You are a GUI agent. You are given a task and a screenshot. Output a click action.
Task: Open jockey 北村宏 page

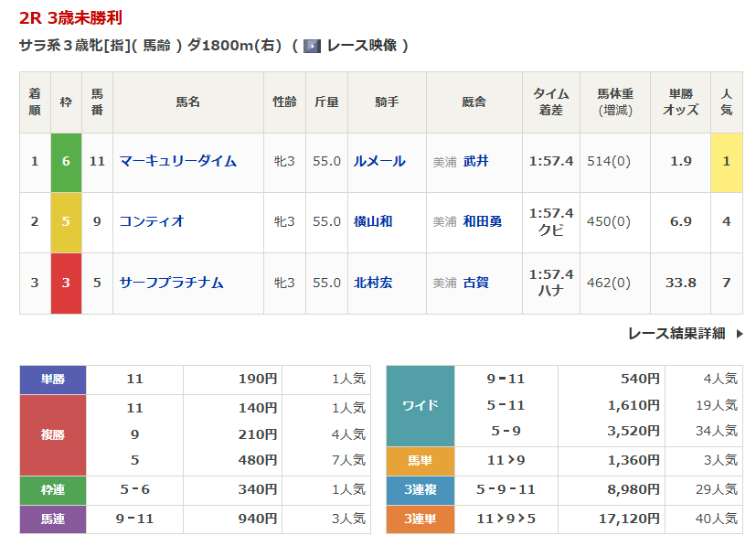[373, 283]
